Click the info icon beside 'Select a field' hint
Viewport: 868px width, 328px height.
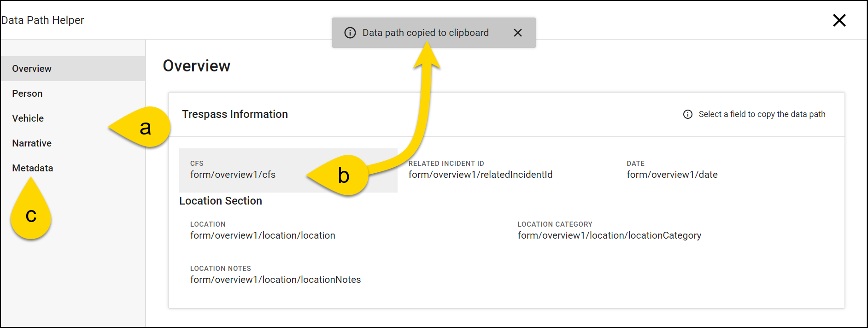click(687, 114)
